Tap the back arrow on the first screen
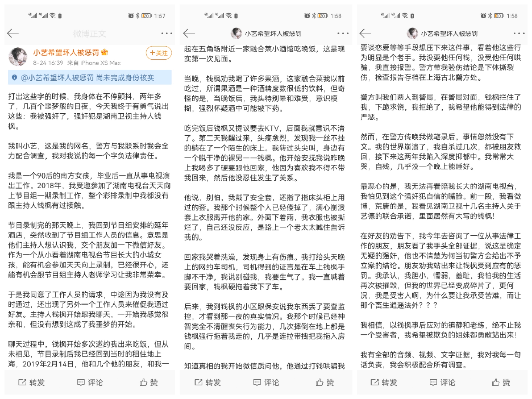The height and width of the screenshot is (399, 532). pyautogui.click(x=14, y=34)
